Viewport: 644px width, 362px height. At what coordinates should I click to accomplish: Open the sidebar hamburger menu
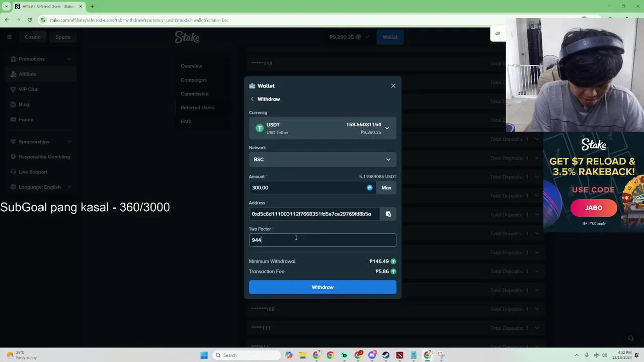pyautogui.click(x=9, y=37)
